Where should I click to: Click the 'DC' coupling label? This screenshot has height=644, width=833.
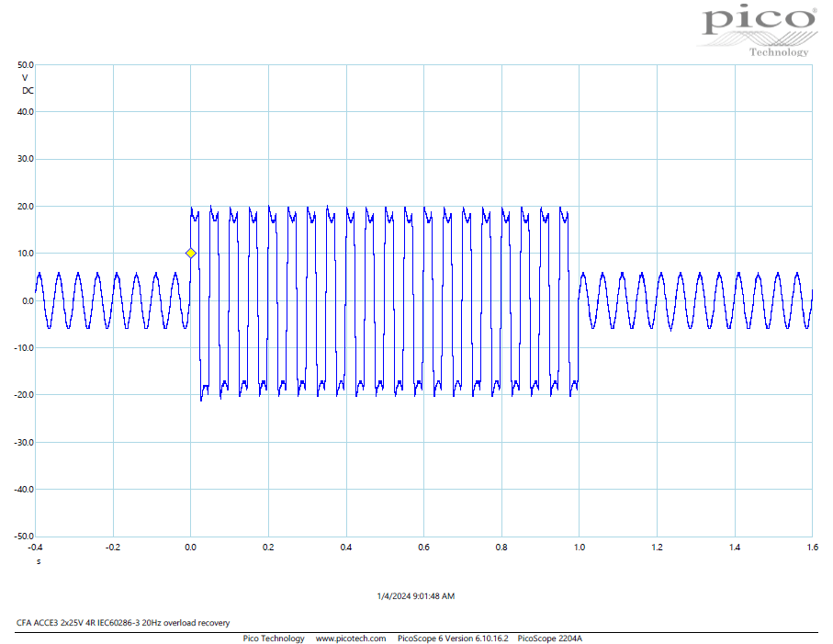28,91
